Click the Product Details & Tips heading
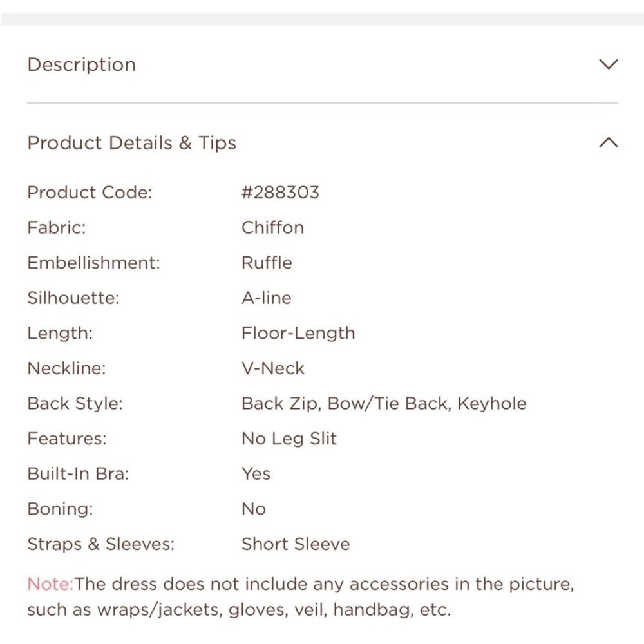Viewport: 644px width, 644px height. [x=131, y=143]
